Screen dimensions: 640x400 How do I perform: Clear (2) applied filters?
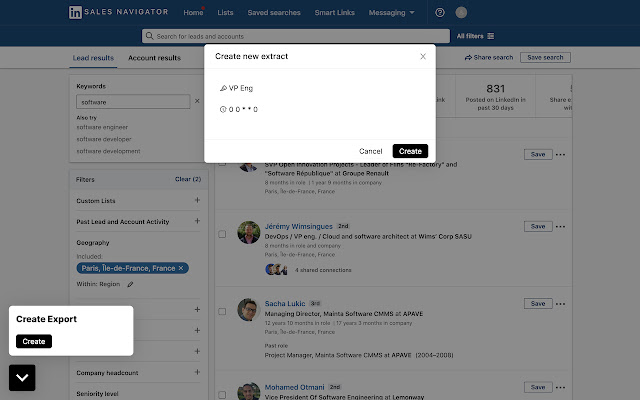[x=188, y=179]
